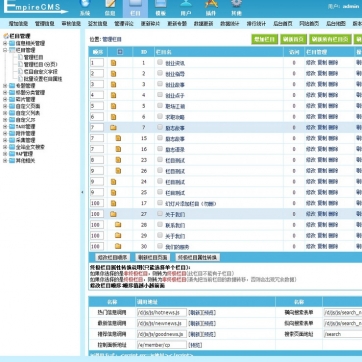Screen dimensions: 362x362
Task: Click the folder icon in row ID 27
Action: [113, 214]
